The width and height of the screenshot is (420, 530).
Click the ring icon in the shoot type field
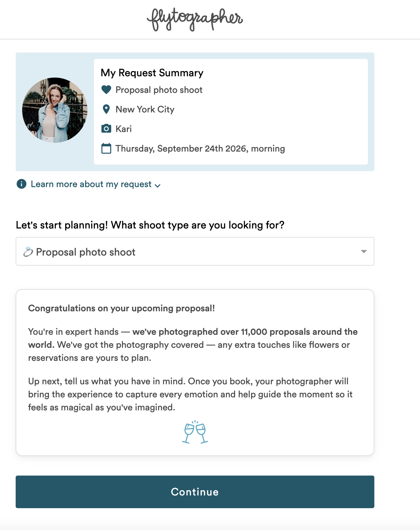tap(28, 252)
